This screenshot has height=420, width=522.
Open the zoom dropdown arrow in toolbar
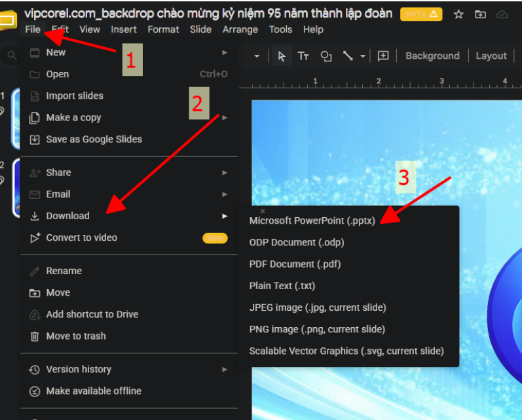[256, 56]
